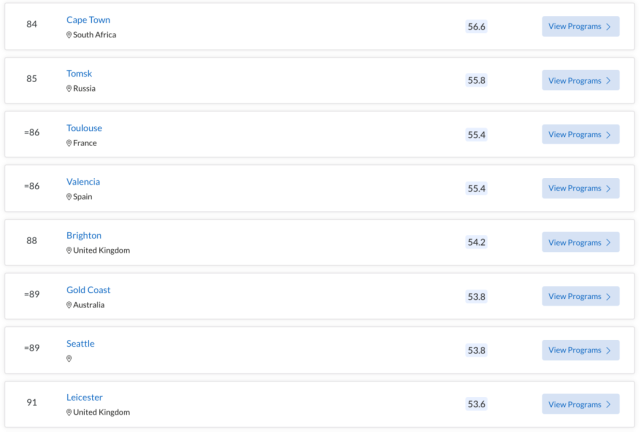
Task: View Programs for Cape Town
Action: pos(580,27)
